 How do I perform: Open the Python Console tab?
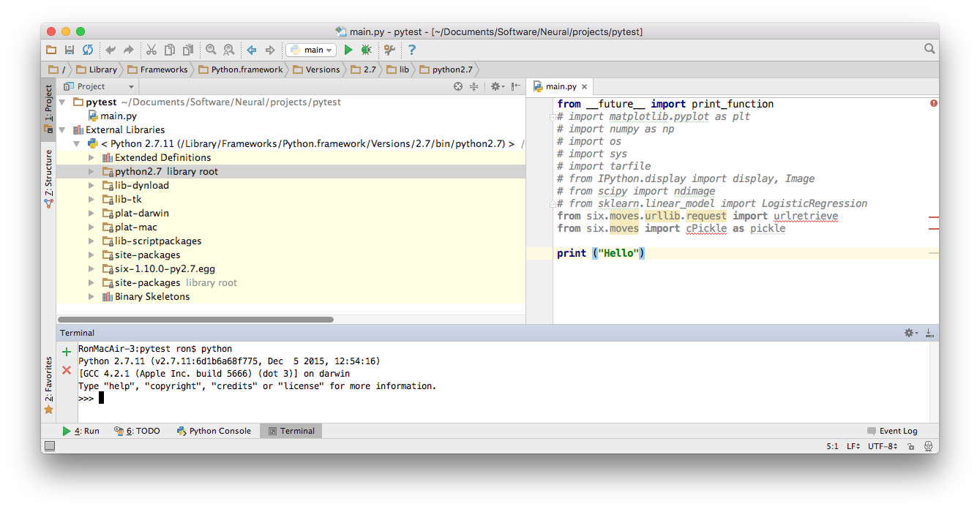214,431
